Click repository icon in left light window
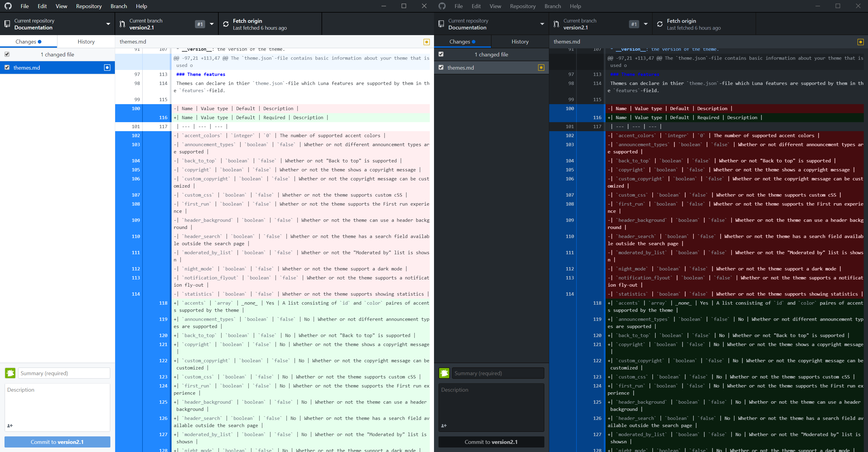The height and width of the screenshot is (452, 868). point(7,24)
